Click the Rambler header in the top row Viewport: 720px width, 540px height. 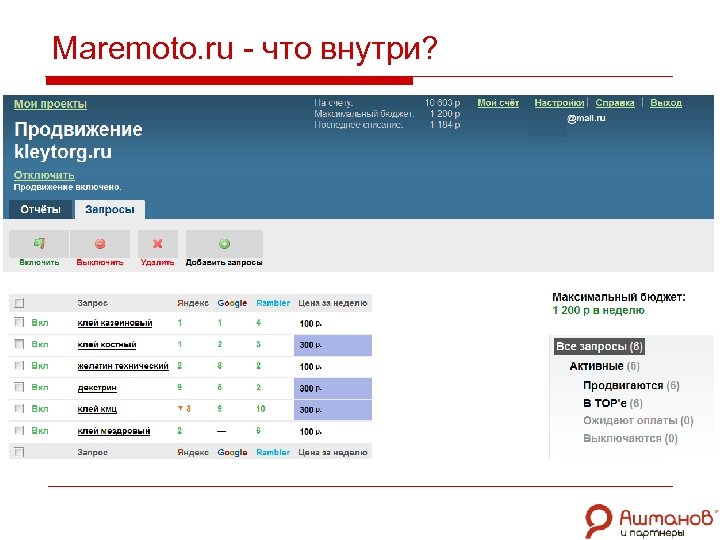pyautogui.click(x=273, y=303)
